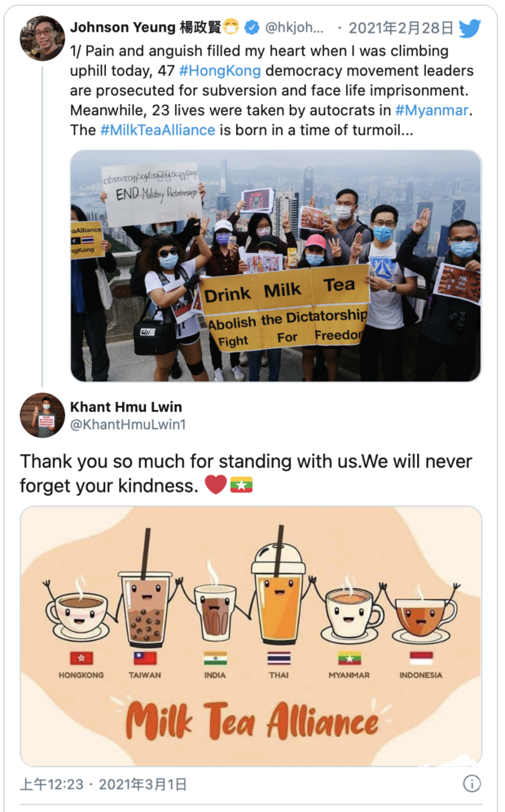Click the Myanmar flag emoji in tweet
Screen dimensions: 505x812
click(242, 485)
